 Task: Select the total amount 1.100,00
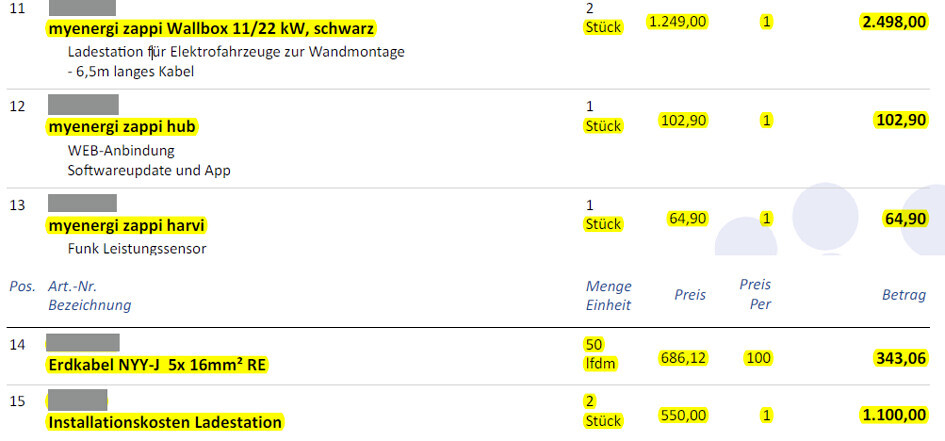893,414
